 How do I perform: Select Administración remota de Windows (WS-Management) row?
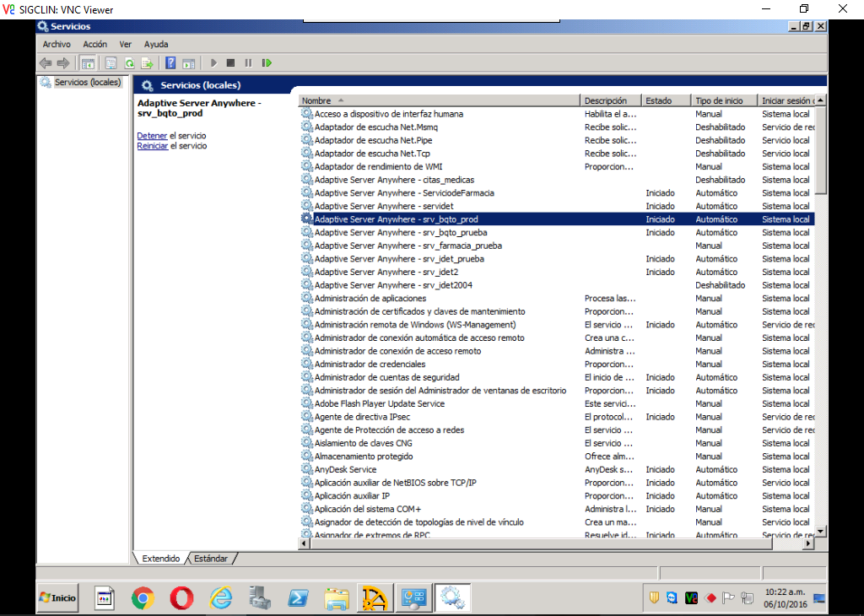pos(557,325)
